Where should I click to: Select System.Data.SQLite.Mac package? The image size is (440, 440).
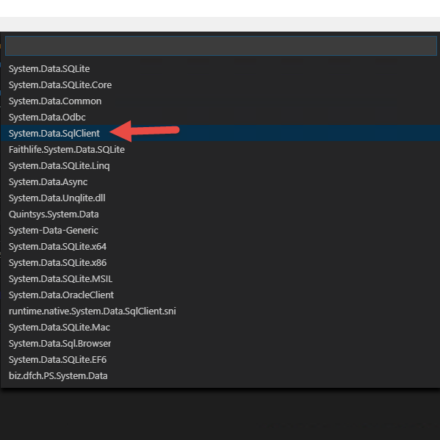tap(220, 327)
